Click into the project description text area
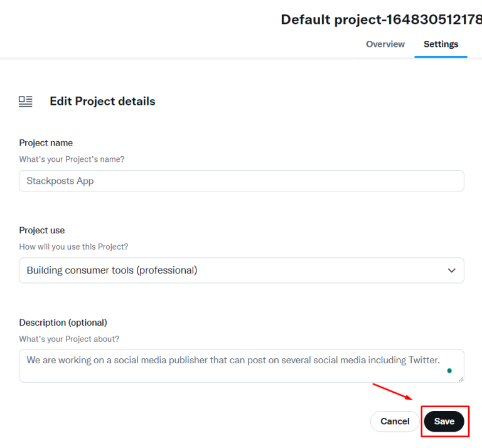This screenshot has width=482, height=448. [x=241, y=366]
